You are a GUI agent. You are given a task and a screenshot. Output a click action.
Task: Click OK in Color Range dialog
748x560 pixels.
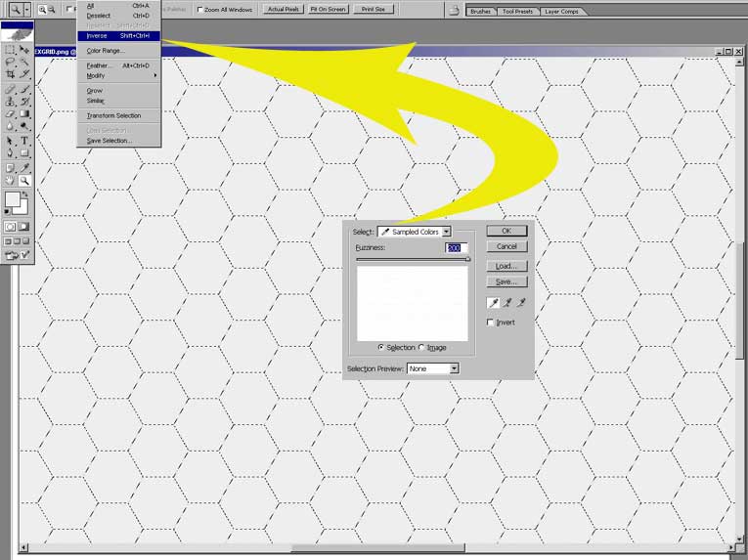506,231
